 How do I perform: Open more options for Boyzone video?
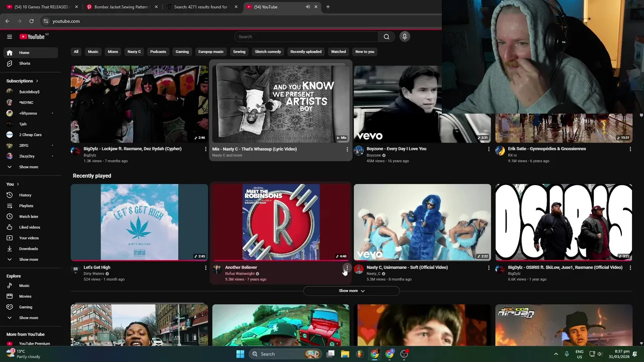coord(489,149)
